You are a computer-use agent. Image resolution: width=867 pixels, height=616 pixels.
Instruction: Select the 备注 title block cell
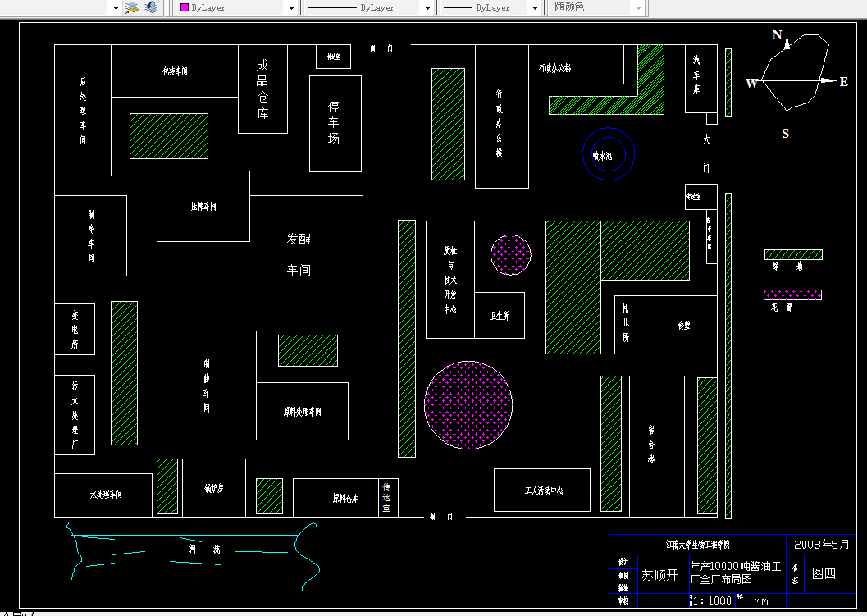click(x=795, y=574)
